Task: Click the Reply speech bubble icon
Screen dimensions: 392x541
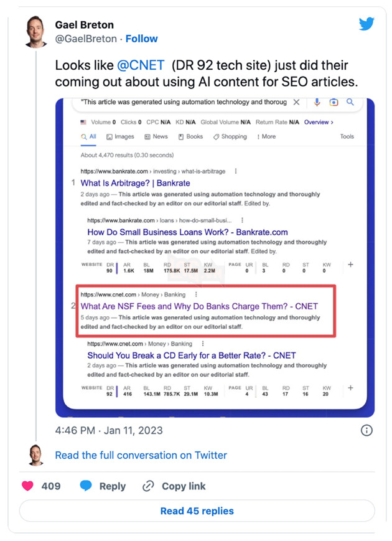Action: 86,486
